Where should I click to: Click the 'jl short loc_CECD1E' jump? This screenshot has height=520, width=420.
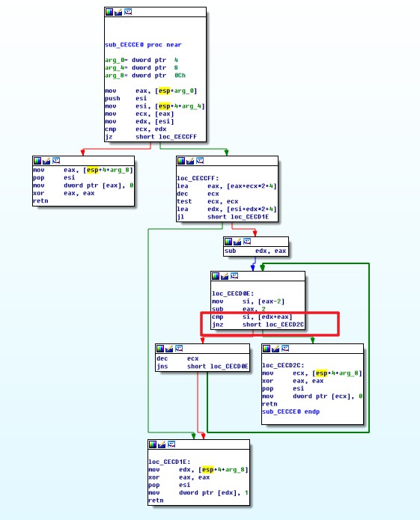pos(223,217)
